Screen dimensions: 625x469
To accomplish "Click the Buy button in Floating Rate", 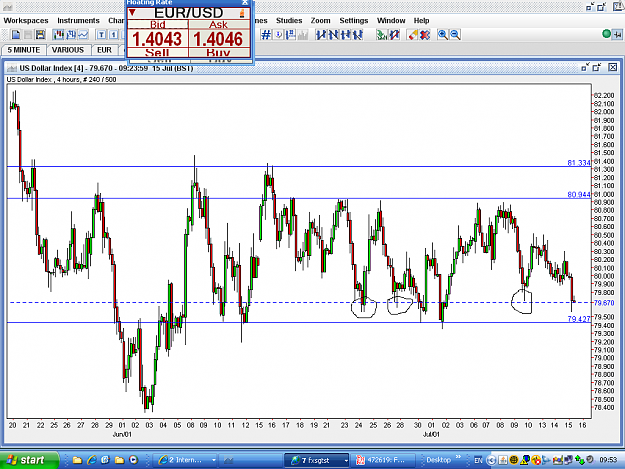I will (x=219, y=53).
